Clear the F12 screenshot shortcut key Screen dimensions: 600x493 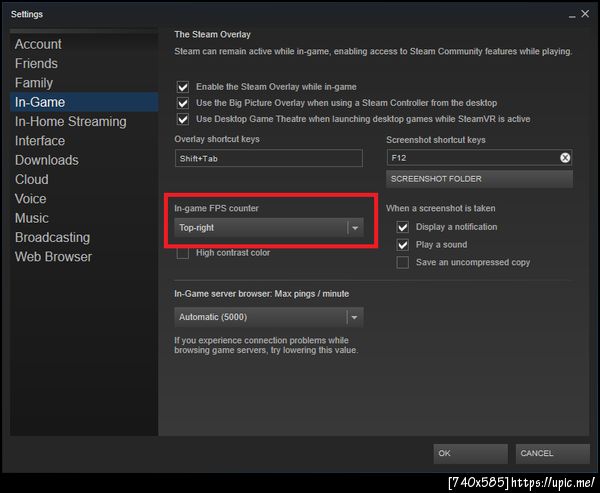coord(565,158)
